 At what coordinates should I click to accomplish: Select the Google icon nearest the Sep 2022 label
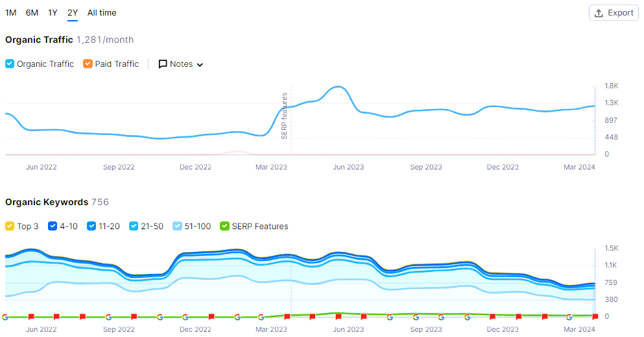(x=108, y=317)
